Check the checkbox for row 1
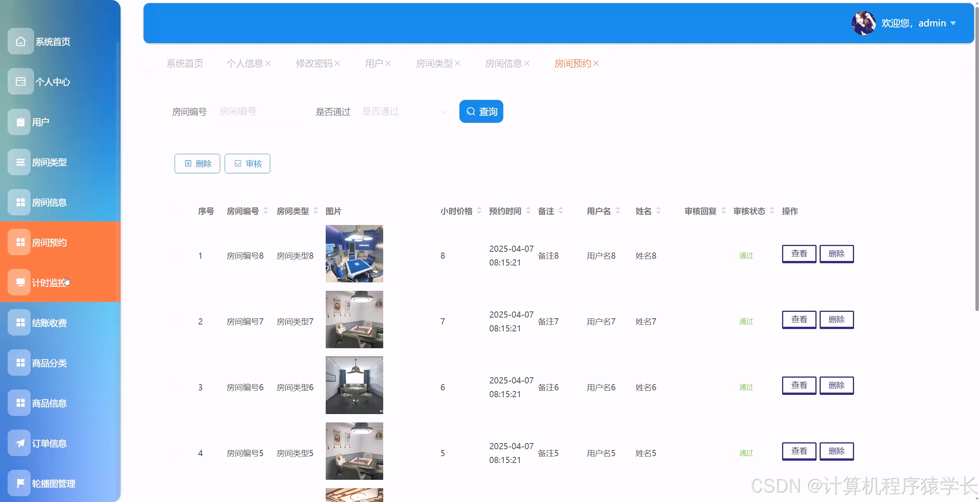The width and height of the screenshot is (980, 502). point(174,256)
